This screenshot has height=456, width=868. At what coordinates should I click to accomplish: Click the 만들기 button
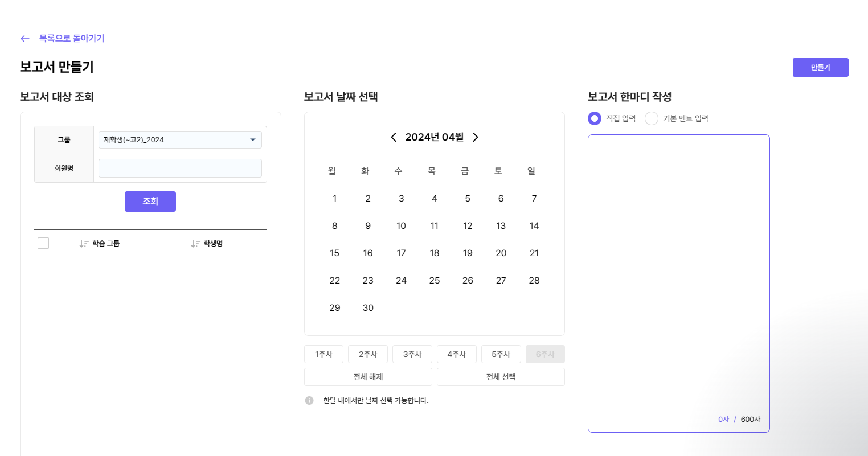820,67
